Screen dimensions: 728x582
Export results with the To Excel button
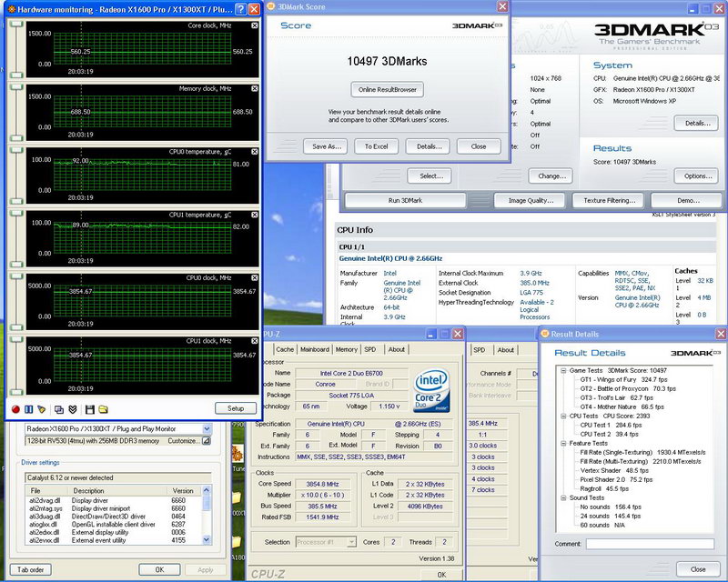click(x=376, y=146)
